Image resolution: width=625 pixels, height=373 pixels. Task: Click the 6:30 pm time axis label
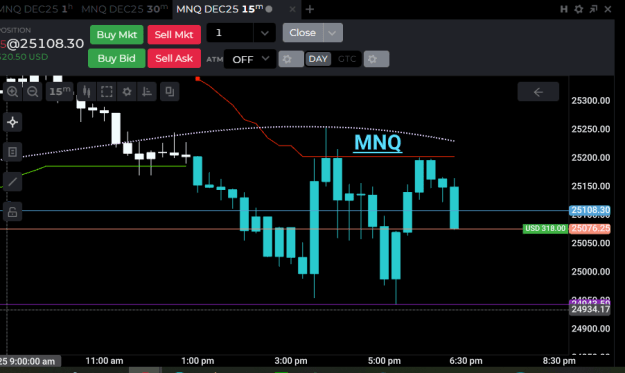pyautogui.click(x=466, y=361)
